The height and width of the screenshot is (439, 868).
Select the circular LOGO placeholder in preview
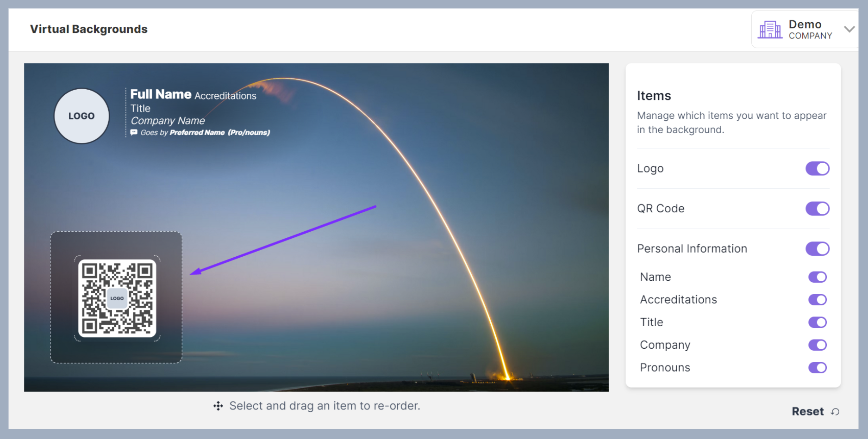81,116
